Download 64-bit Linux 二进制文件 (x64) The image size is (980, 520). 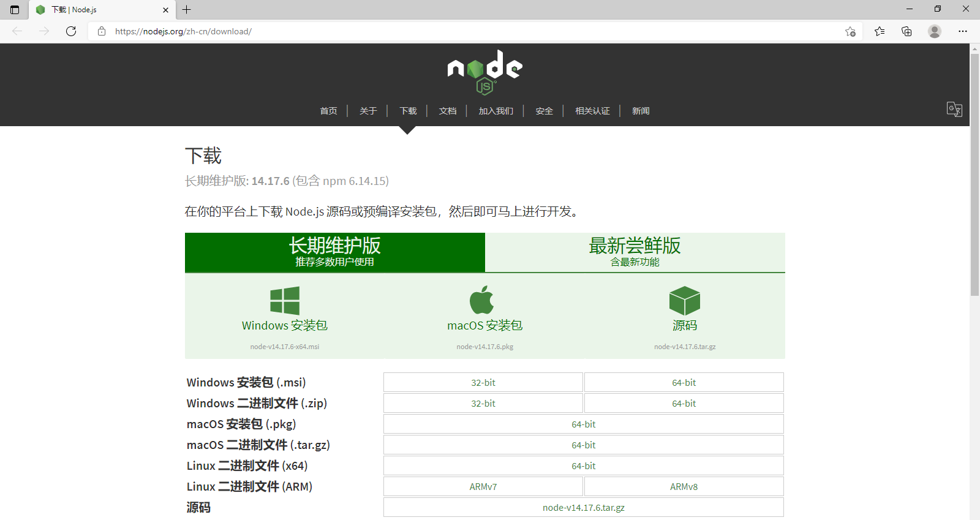584,465
